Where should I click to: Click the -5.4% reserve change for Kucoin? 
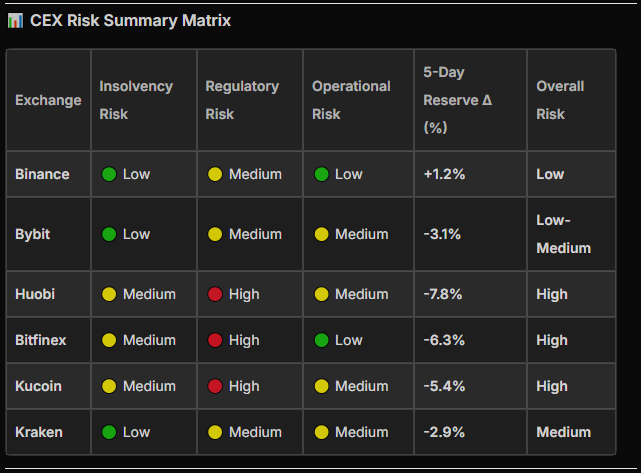(444, 386)
